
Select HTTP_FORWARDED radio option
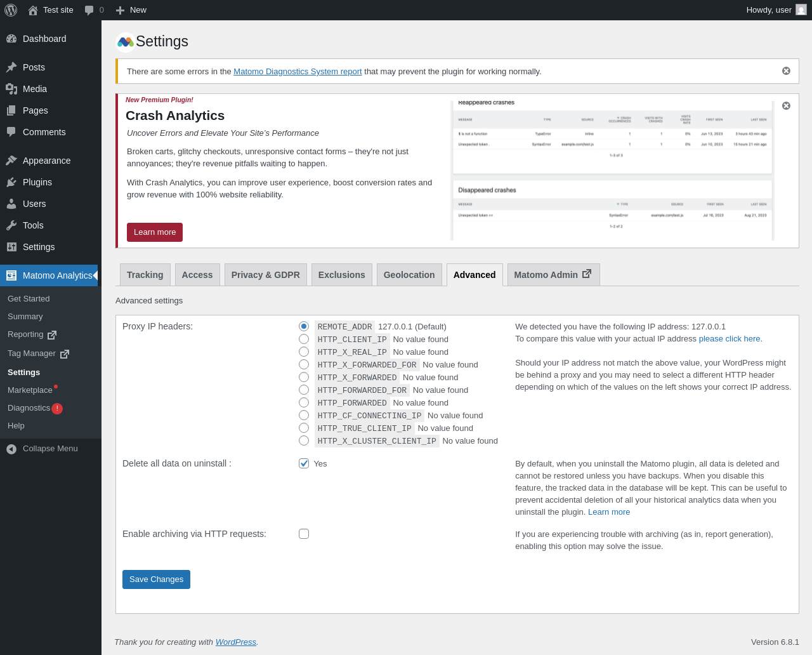click(304, 402)
